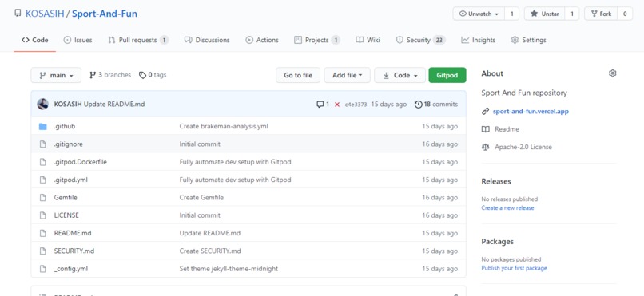Open the KOSASIH owner profile link

tap(45, 14)
